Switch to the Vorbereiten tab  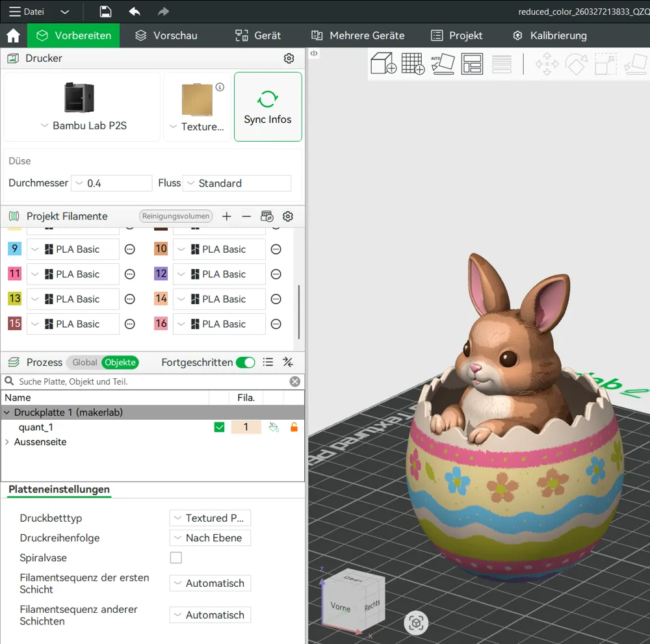74,36
